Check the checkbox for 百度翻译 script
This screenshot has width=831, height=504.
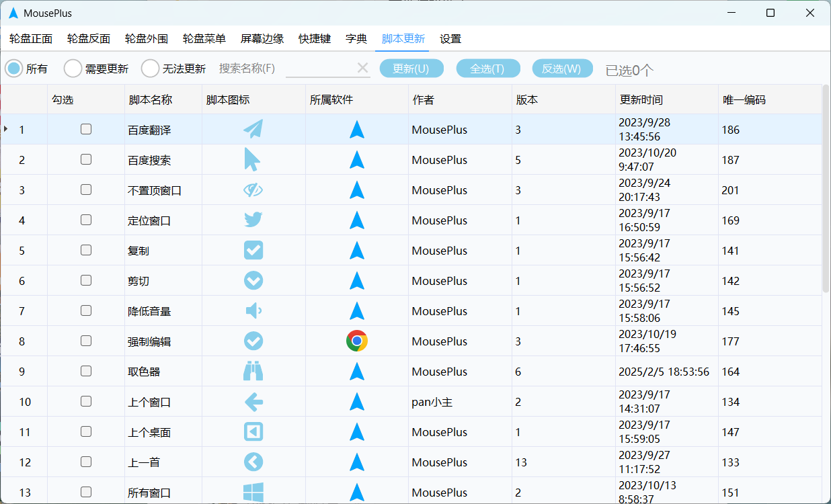click(86, 129)
